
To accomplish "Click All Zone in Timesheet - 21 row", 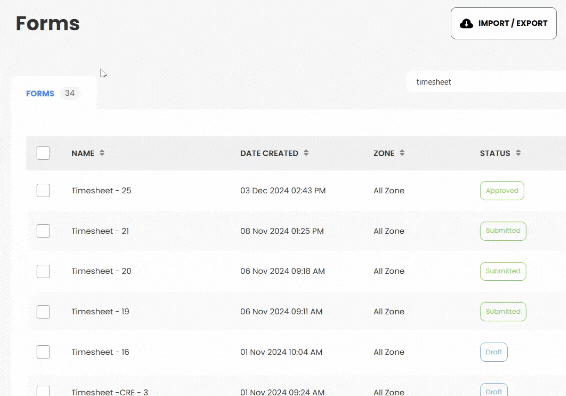I will [389, 231].
